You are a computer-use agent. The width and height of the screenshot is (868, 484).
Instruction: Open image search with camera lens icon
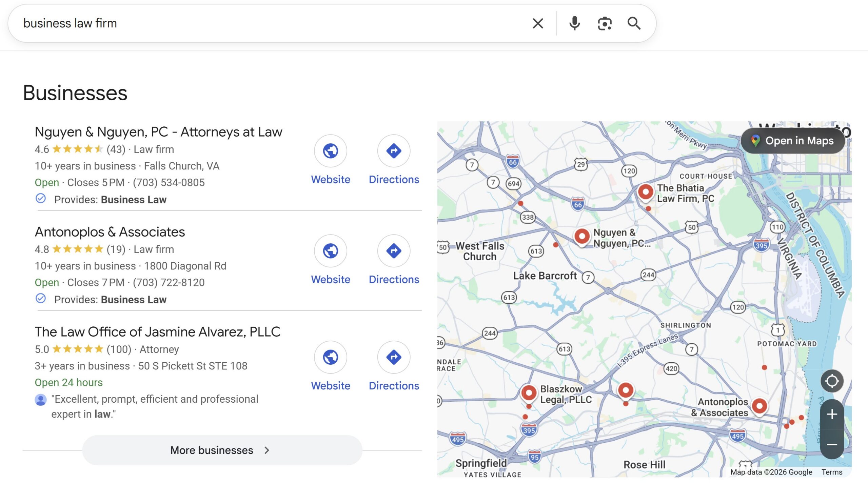[x=604, y=23]
